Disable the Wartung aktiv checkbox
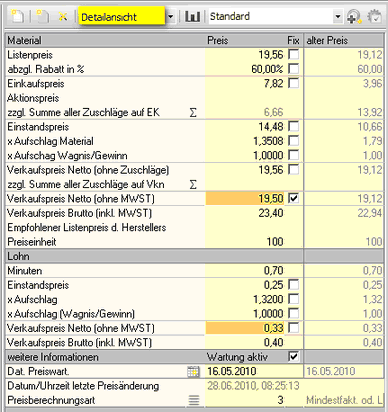This screenshot has width=388, height=412. click(x=294, y=357)
